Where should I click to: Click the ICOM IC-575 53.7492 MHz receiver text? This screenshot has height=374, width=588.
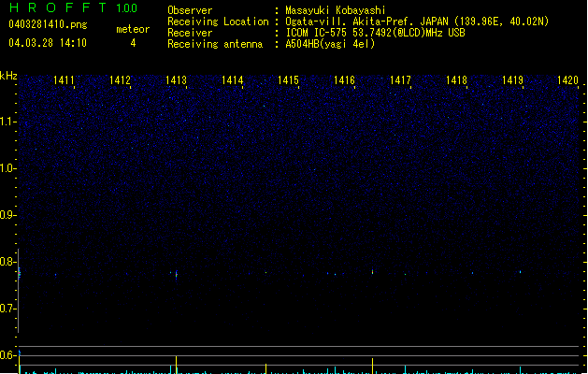pyautogui.click(x=376, y=33)
